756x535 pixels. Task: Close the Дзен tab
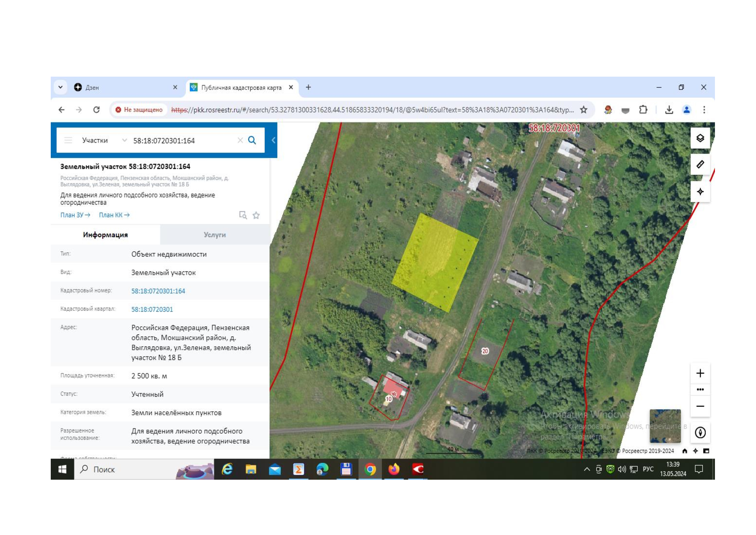[175, 87]
